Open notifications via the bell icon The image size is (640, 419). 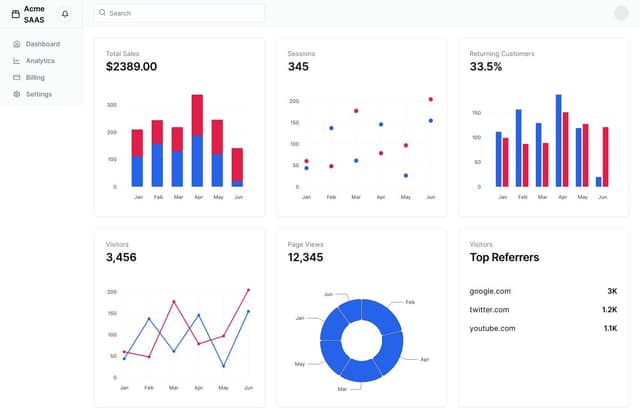pyautogui.click(x=65, y=13)
